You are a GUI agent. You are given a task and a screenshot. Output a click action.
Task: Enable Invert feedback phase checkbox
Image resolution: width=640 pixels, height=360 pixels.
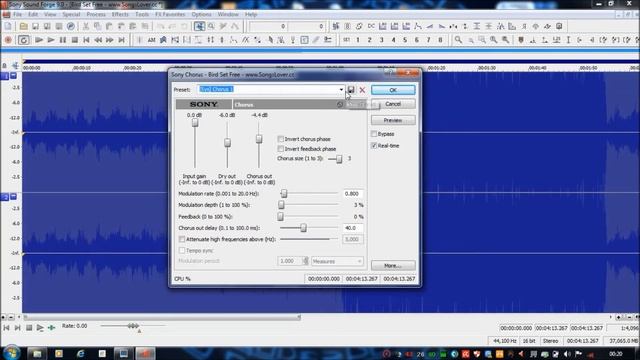click(280, 149)
